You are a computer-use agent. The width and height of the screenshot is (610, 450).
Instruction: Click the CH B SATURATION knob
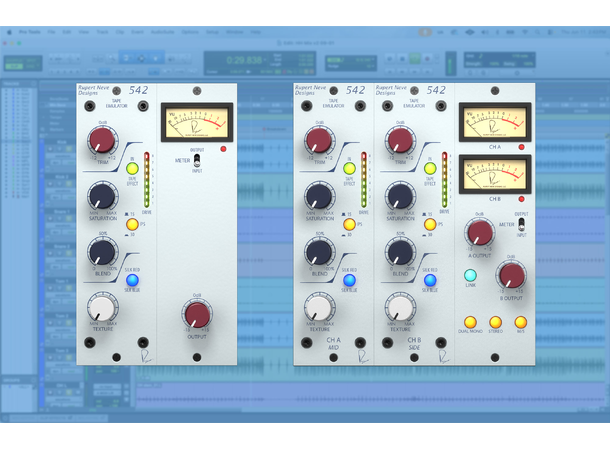click(400, 196)
